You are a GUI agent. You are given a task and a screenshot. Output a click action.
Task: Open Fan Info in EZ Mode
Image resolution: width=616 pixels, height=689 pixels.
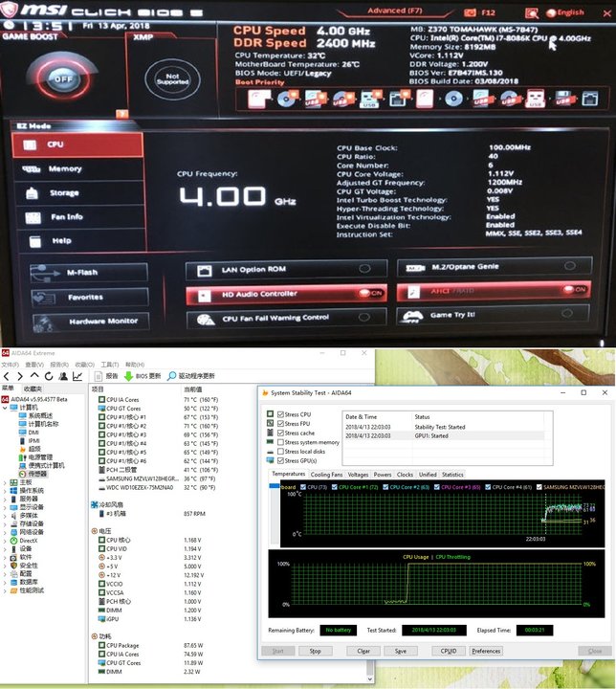[80, 216]
